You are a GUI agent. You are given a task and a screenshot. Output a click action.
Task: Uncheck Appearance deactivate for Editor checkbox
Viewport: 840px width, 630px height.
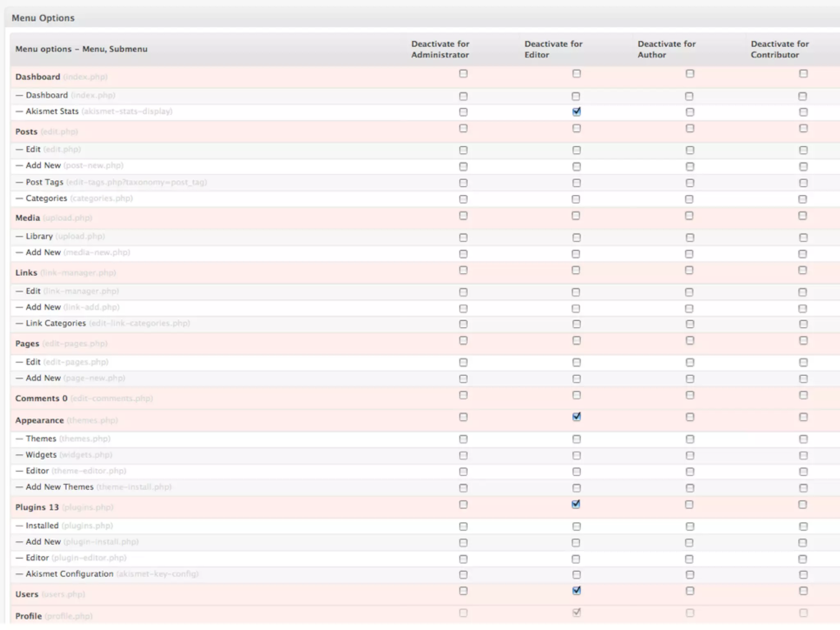576,417
